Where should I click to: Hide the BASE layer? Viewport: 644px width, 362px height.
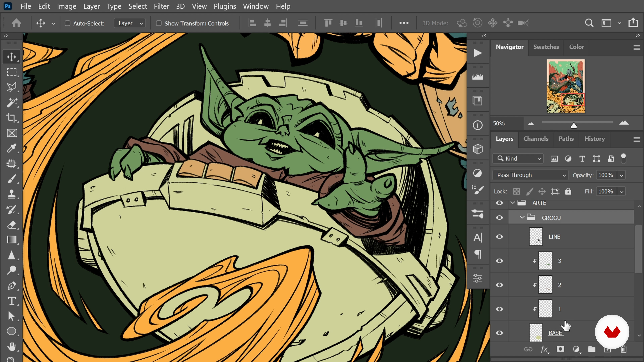(499, 333)
